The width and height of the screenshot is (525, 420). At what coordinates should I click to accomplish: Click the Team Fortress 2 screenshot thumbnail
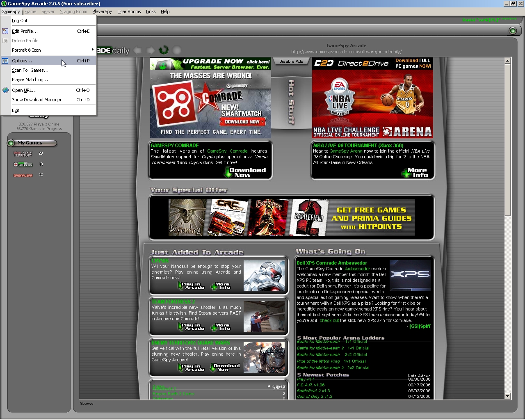pyautogui.click(x=264, y=316)
